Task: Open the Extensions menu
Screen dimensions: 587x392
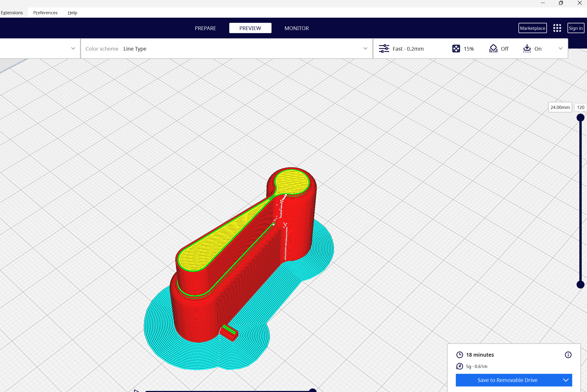Action: pyautogui.click(x=12, y=13)
